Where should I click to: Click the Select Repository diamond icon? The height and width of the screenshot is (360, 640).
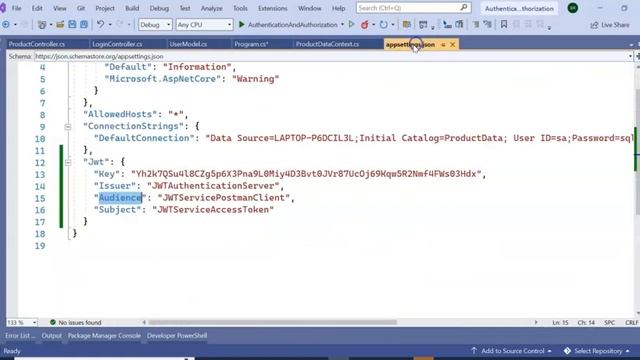567,351
